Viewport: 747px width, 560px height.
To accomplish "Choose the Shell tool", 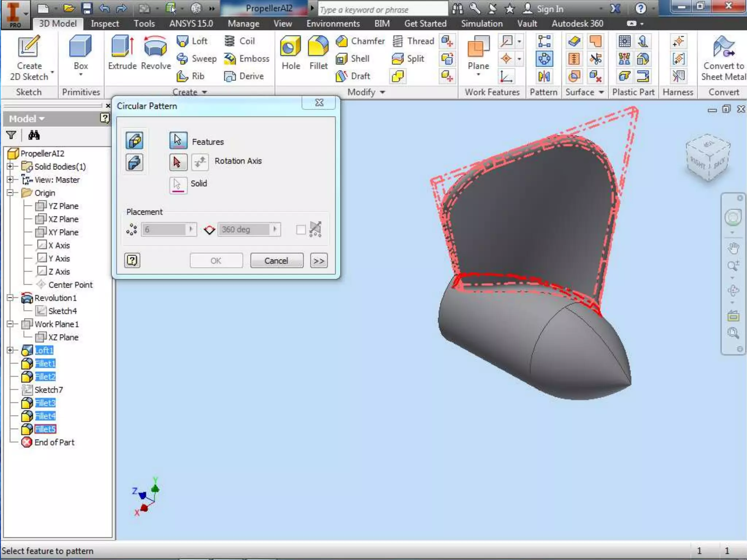I will coord(353,59).
